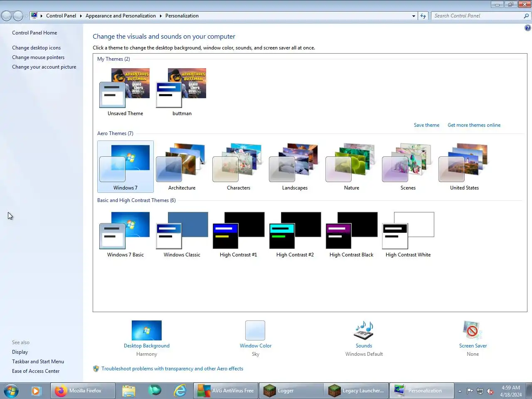The height and width of the screenshot is (399, 532).
Task: Open Screen Saver settings icon
Action: pos(473,330)
